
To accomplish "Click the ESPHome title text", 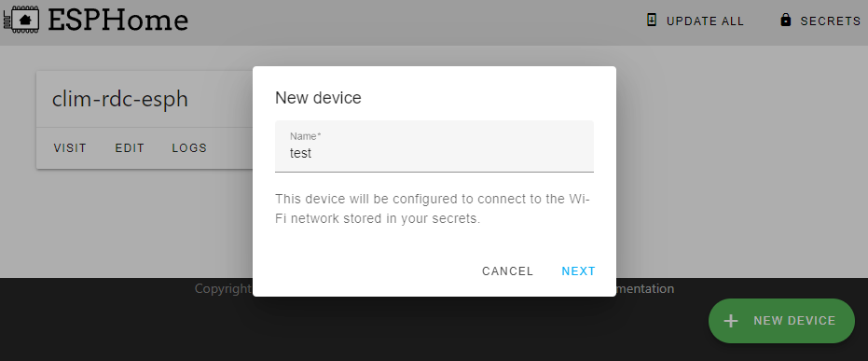I will (117, 20).
